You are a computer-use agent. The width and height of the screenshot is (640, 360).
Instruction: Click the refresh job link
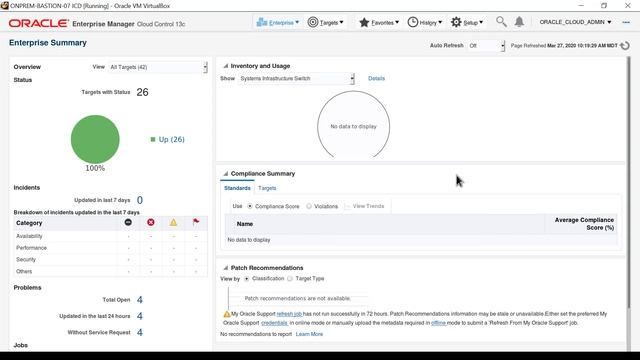289,314
